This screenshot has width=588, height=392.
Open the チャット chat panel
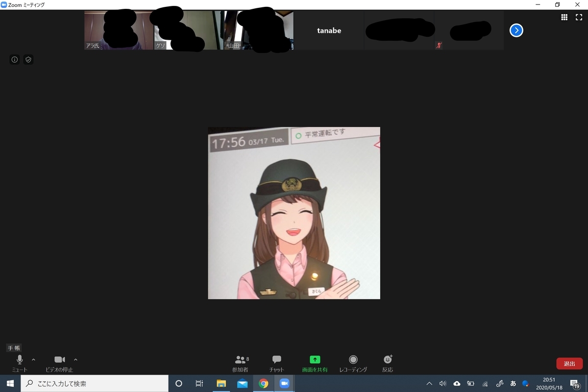tap(276, 363)
